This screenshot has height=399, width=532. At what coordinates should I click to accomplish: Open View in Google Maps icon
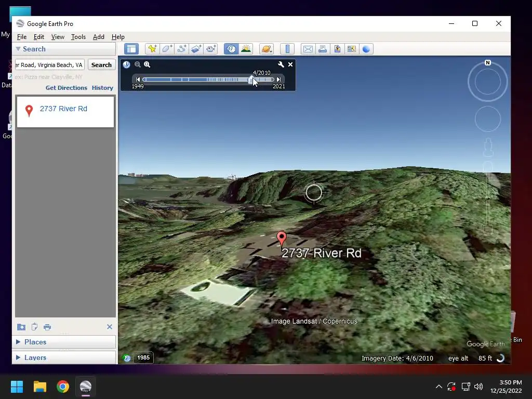[x=352, y=49]
